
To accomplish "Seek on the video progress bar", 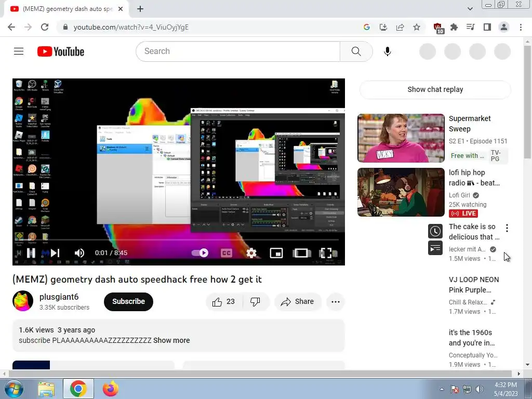I will click(179, 240).
